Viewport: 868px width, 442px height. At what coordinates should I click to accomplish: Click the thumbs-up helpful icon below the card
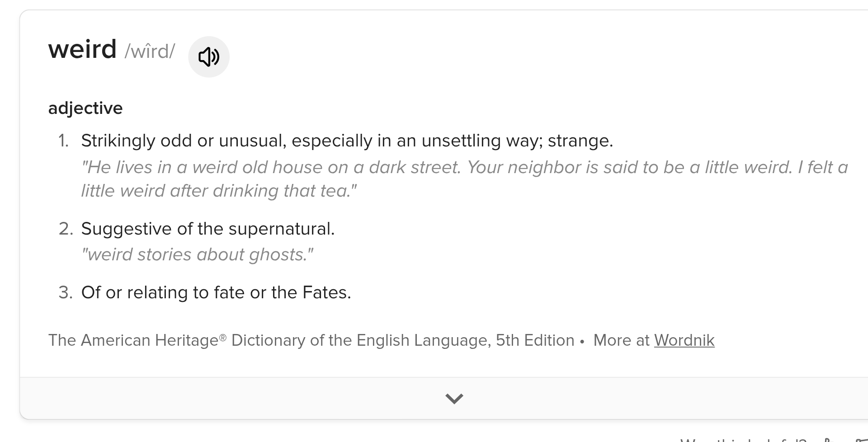coord(828,440)
